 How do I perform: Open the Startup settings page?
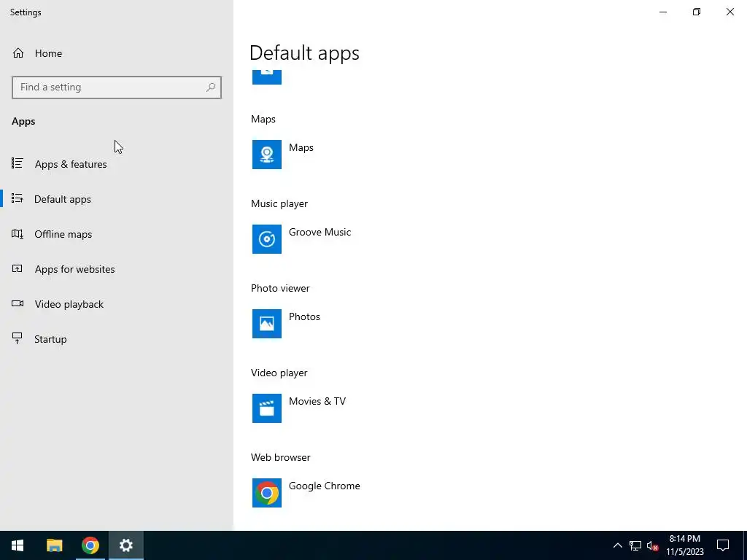point(50,339)
